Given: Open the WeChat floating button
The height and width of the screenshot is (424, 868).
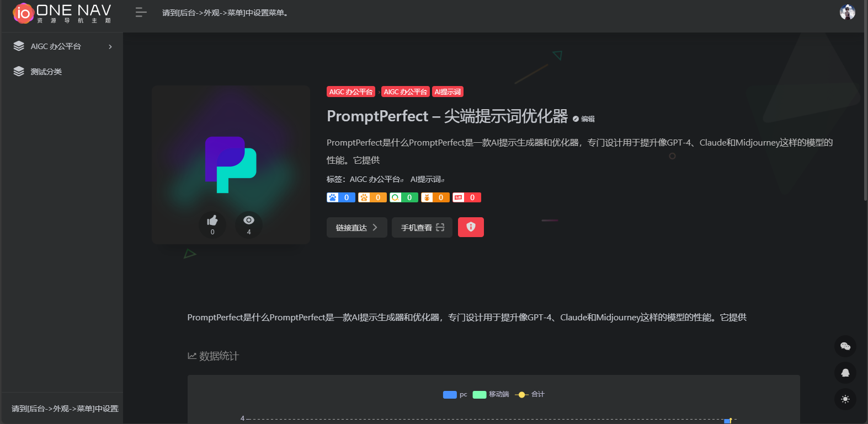Looking at the screenshot, I should [x=845, y=346].
